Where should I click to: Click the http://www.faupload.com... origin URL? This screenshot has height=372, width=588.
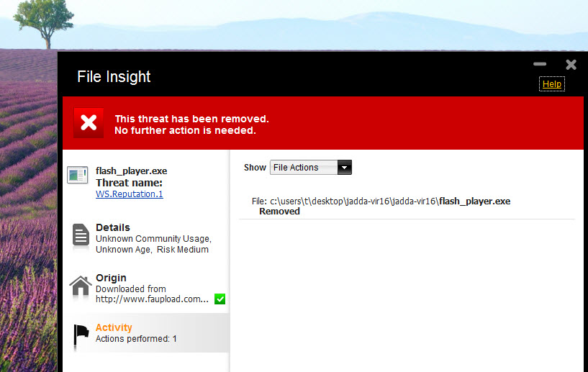pyautogui.click(x=152, y=299)
